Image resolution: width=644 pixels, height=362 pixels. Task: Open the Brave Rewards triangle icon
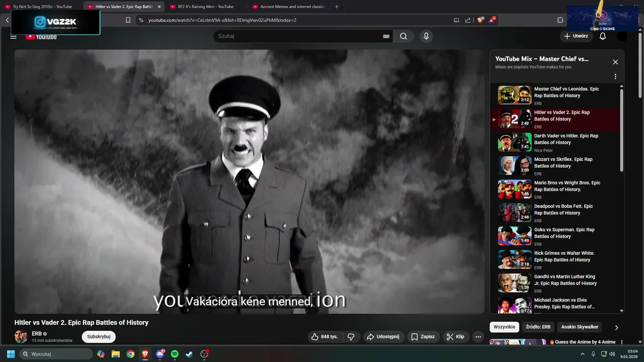[493, 20]
